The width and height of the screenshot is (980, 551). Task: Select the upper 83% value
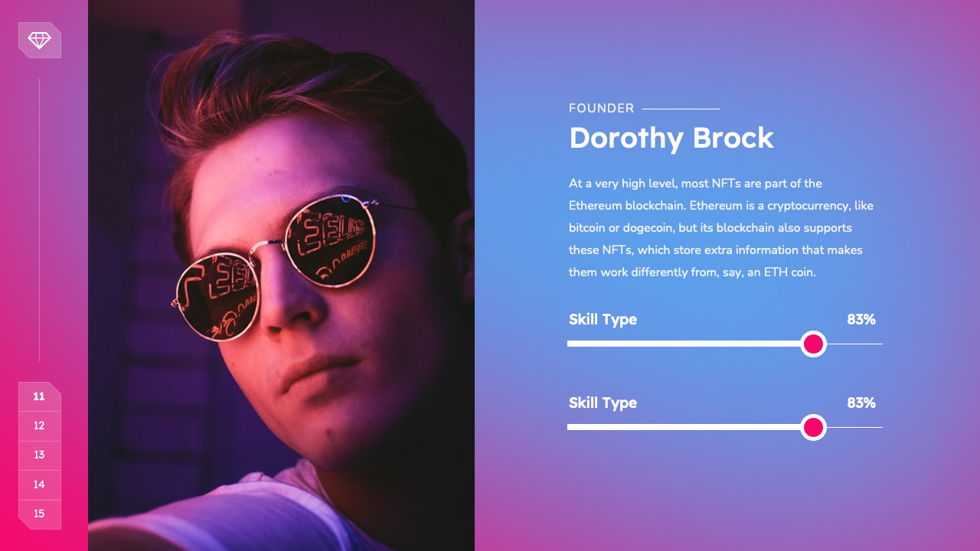click(x=861, y=320)
